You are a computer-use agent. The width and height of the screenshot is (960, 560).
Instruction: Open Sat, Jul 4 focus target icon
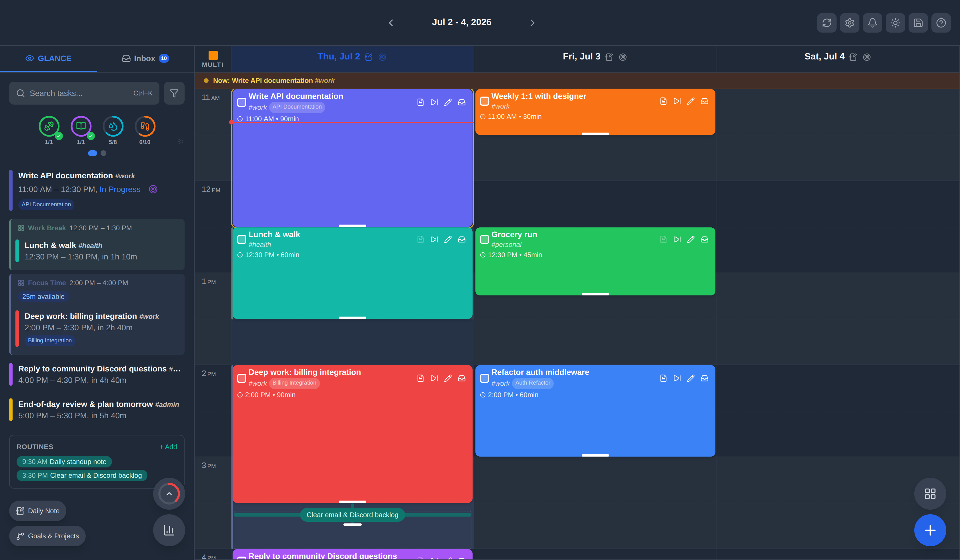click(867, 57)
